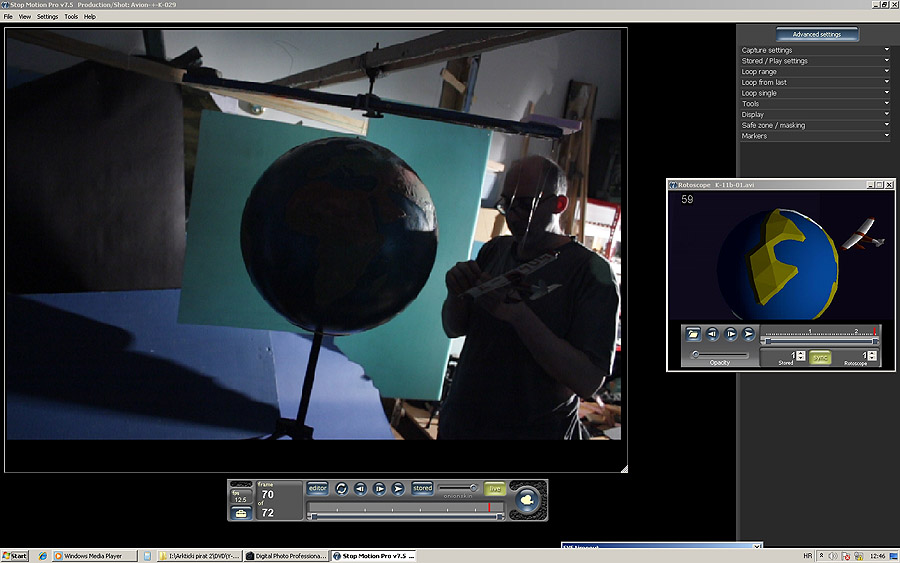
Task: Click the left handle of main timeline range
Action: pyautogui.click(x=313, y=517)
